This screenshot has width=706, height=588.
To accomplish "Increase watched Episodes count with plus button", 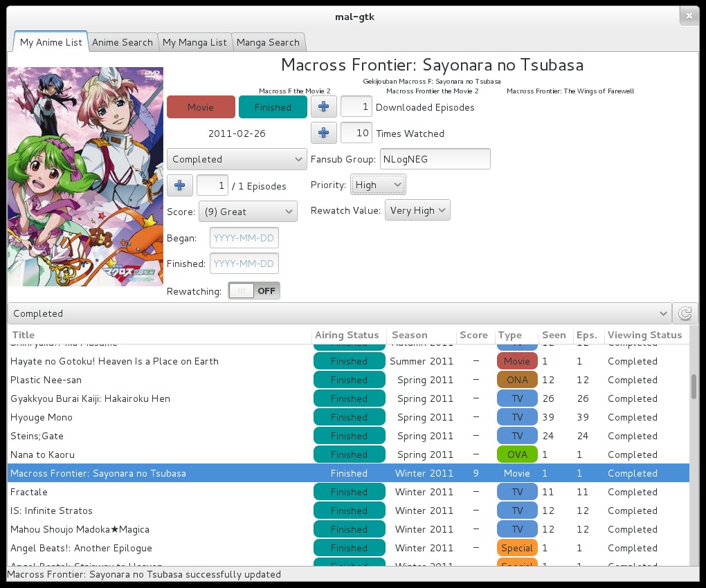I will coord(180,185).
